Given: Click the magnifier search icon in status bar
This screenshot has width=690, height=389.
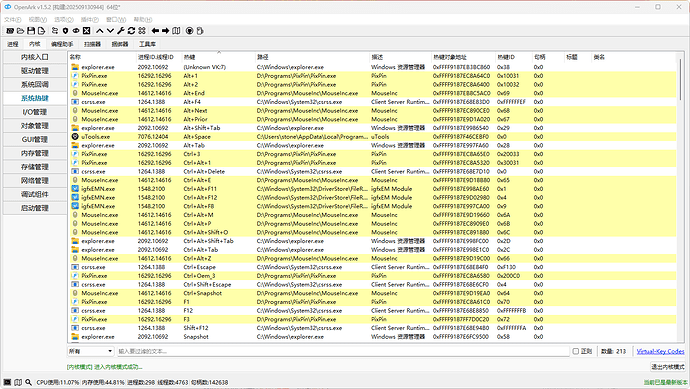Looking at the screenshot, I should [x=29, y=382].
